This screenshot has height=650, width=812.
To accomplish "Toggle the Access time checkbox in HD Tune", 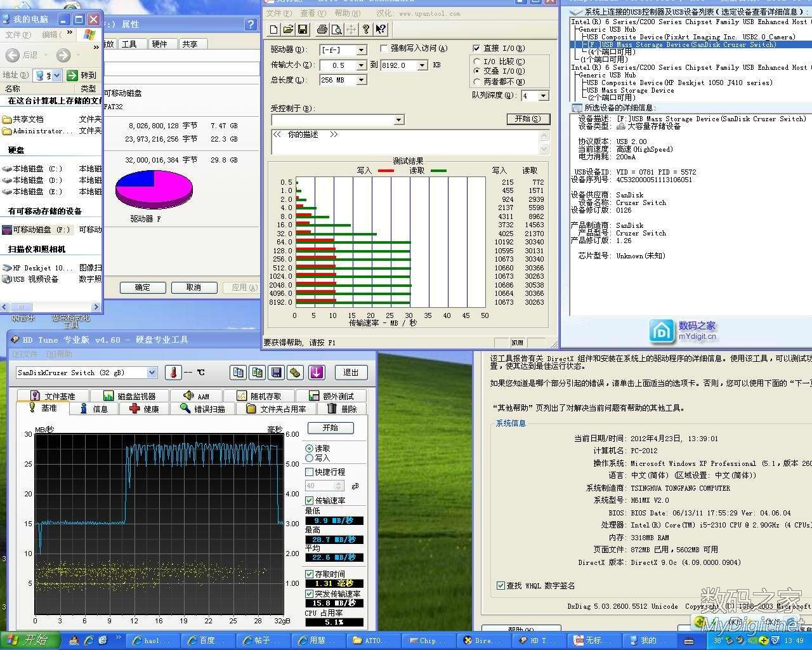I will coord(310,574).
